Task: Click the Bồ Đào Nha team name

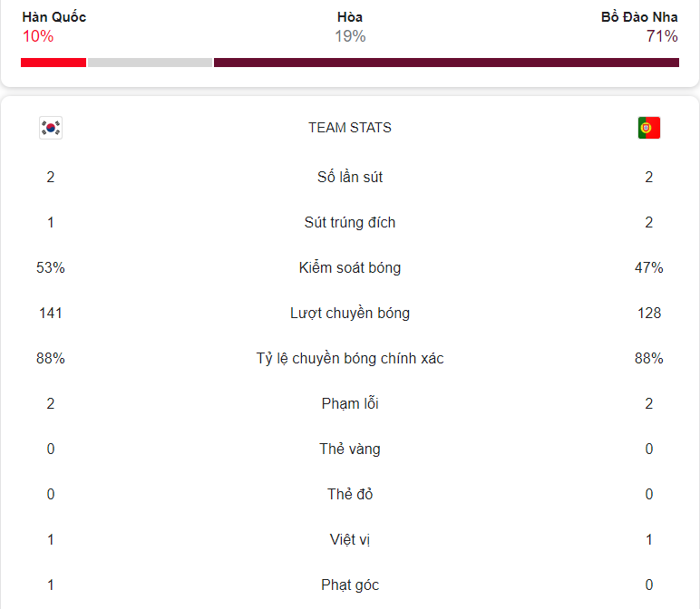Action: click(x=639, y=17)
